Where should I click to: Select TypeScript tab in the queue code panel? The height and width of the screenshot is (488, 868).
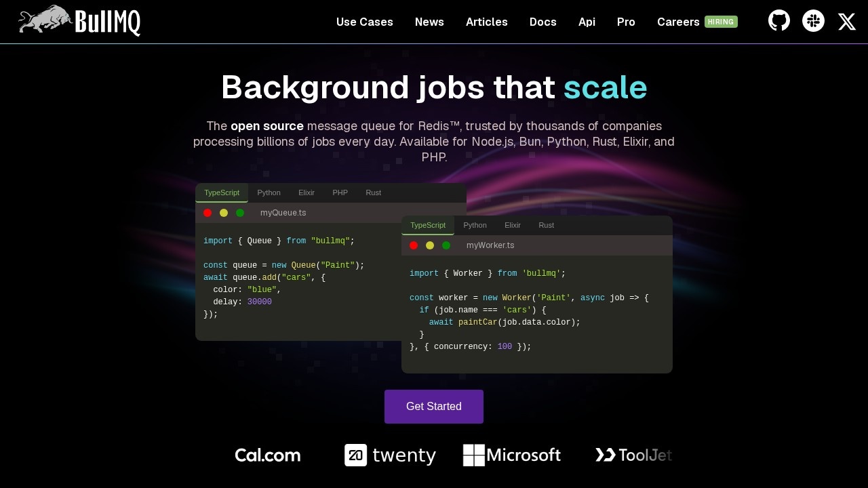(x=222, y=192)
